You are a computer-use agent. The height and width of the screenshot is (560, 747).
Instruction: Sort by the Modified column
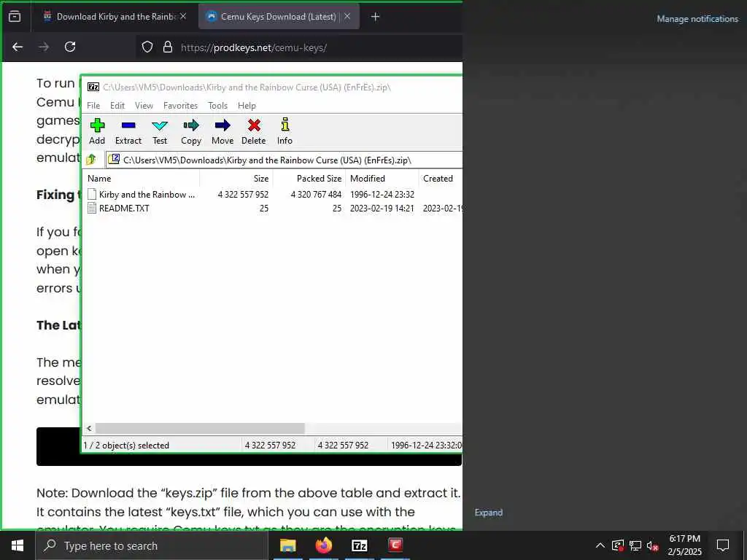pos(382,179)
